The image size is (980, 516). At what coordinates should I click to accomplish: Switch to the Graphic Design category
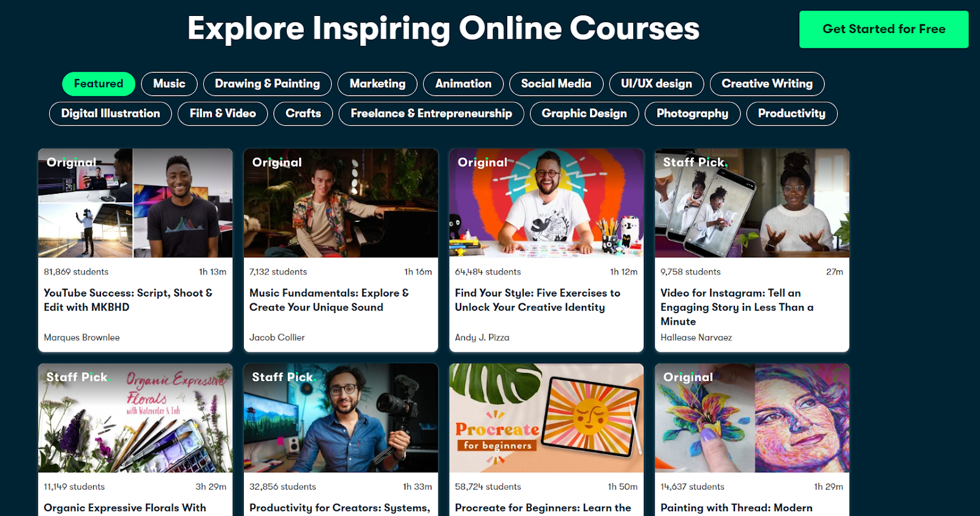(584, 114)
